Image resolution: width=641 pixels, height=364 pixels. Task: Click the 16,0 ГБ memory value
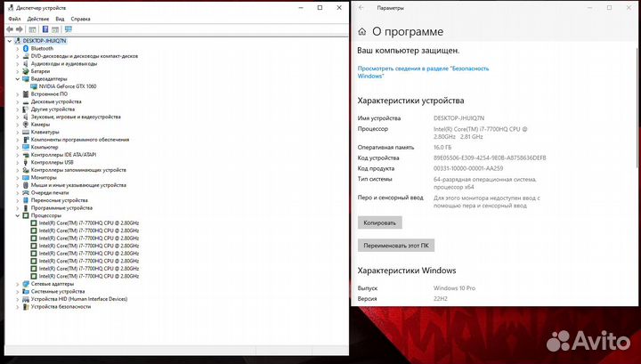442,147
